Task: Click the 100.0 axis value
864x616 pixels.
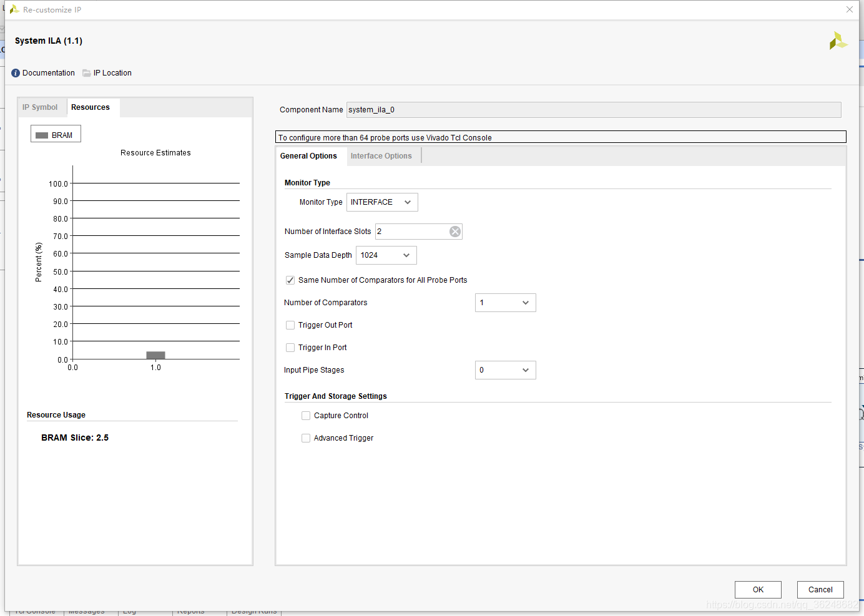Action: click(58, 184)
